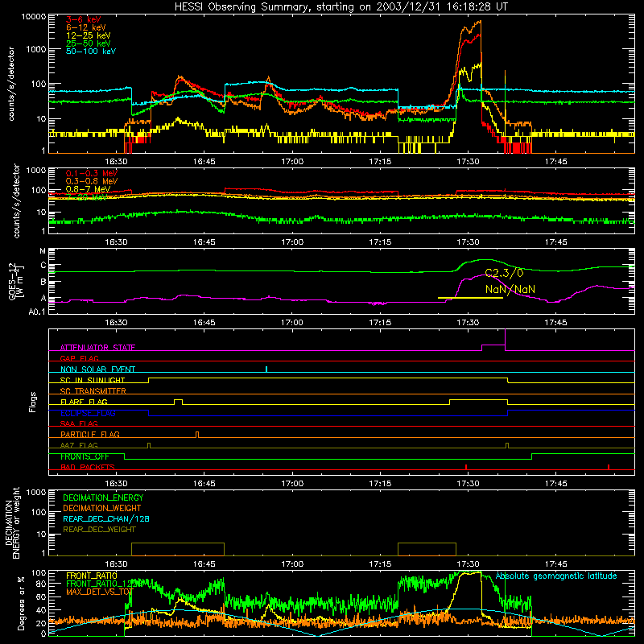Choose the SAA_FLAG label

[79, 423]
